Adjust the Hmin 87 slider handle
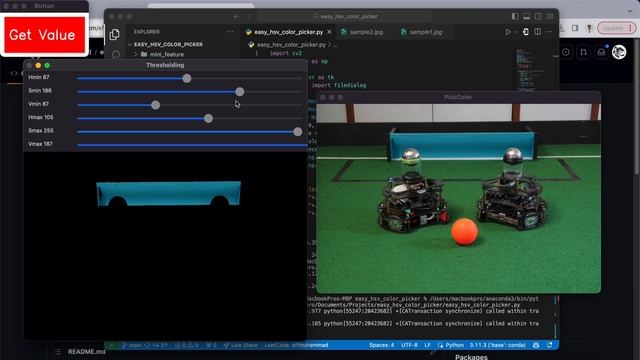 (187, 78)
